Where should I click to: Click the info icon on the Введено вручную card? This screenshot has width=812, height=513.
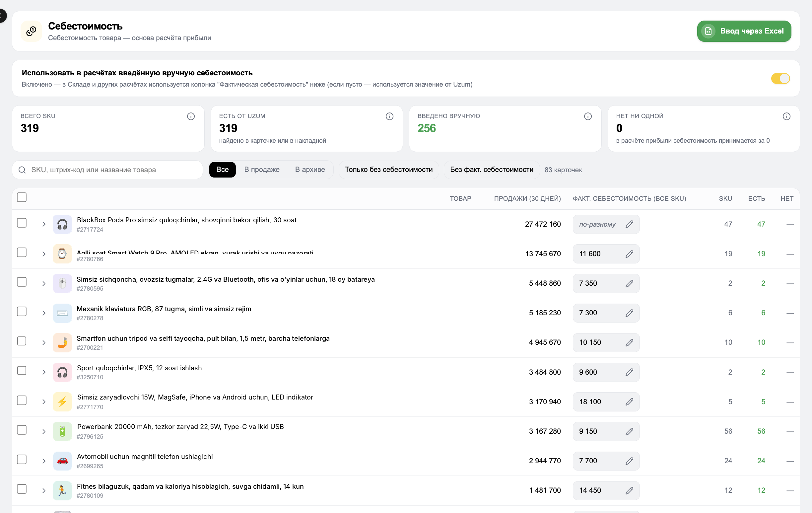(x=588, y=116)
